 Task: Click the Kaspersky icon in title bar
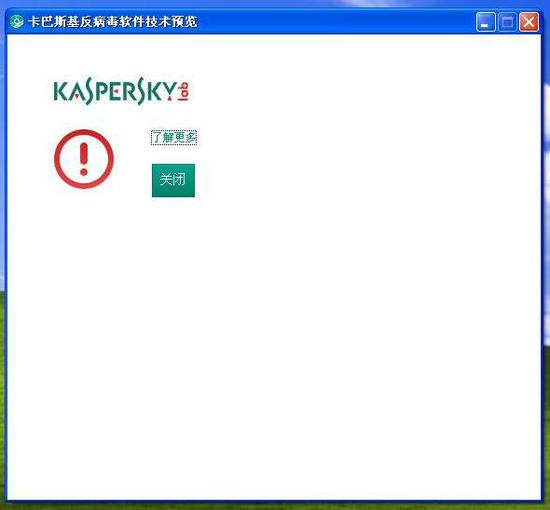pos(16,22)
